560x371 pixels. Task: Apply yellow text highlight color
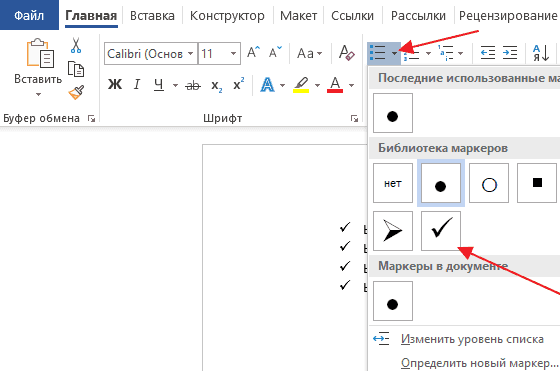click(x=301, y=85)
